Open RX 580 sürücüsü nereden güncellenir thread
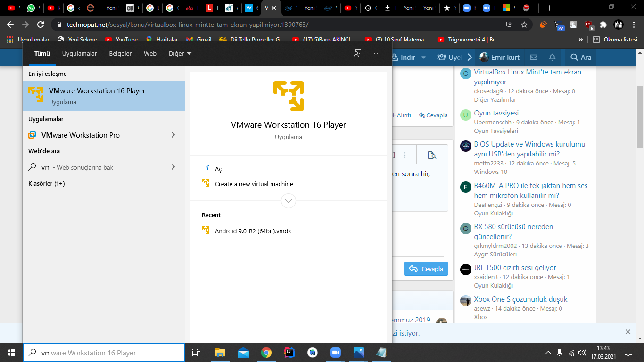 pyautogui.click(x=514, y=231)
